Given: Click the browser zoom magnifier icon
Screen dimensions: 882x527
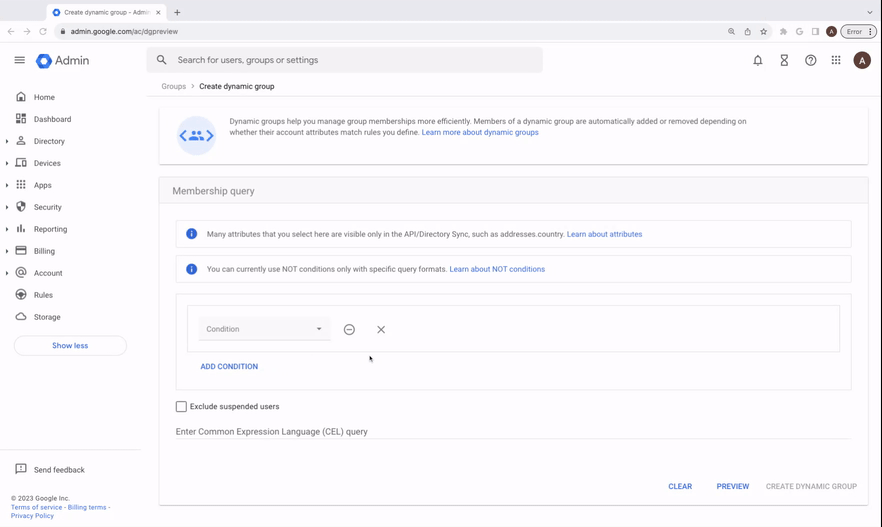Looking at the screenshot, I should click(731, 31).
